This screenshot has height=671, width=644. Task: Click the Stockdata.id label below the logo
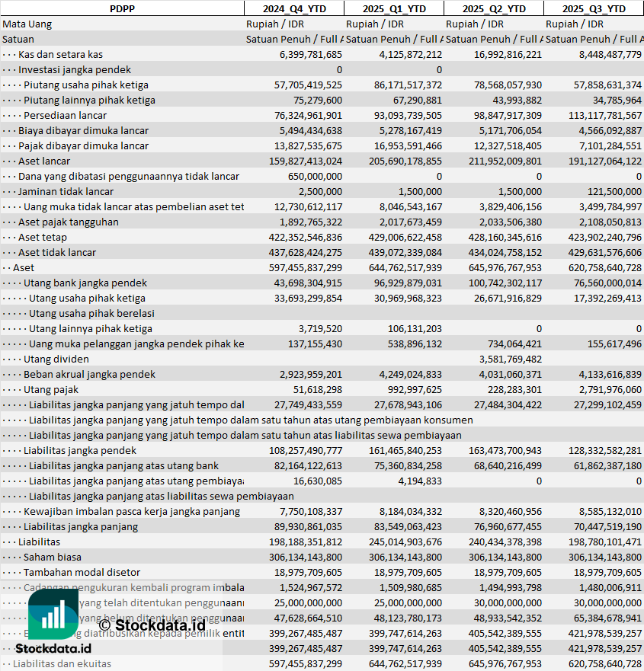coord(53,648)
